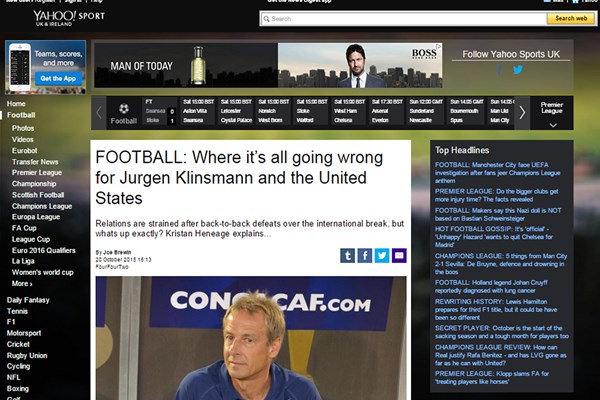The image size is (600, 400).
Task: Open the Arsenal vs Everton fixture
Action: [x=386, y=111]
